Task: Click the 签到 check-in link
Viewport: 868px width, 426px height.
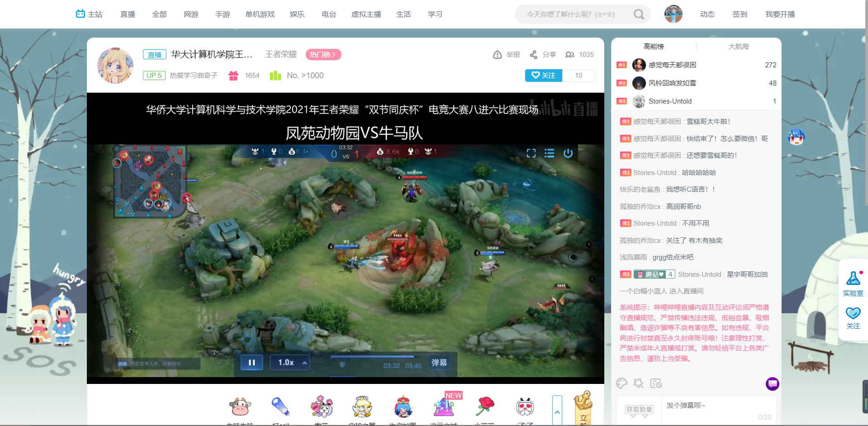Action: tap(740, 14)
